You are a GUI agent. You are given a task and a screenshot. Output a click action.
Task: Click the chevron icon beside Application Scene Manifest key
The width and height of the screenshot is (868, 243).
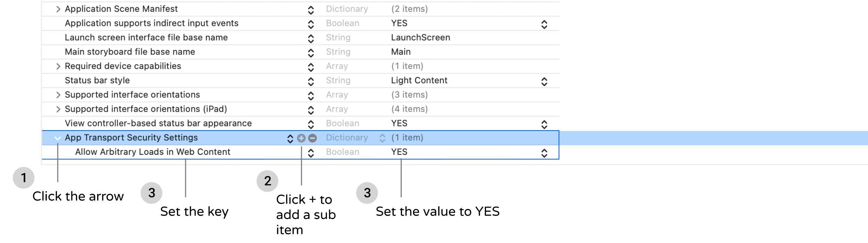pos(310,9)
